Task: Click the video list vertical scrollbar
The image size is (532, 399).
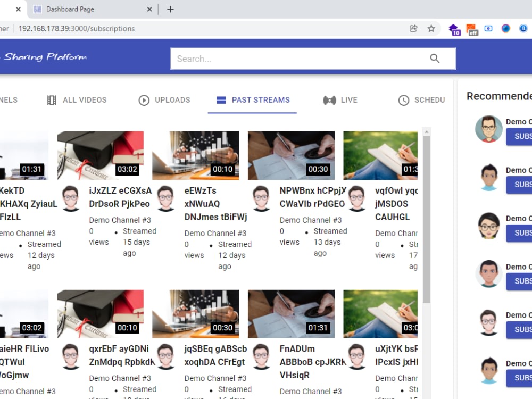Action: click(x=427, y=220)
